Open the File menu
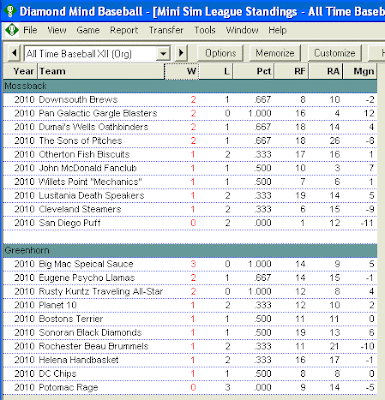This screenshot has width=385, height=400. 30,30
